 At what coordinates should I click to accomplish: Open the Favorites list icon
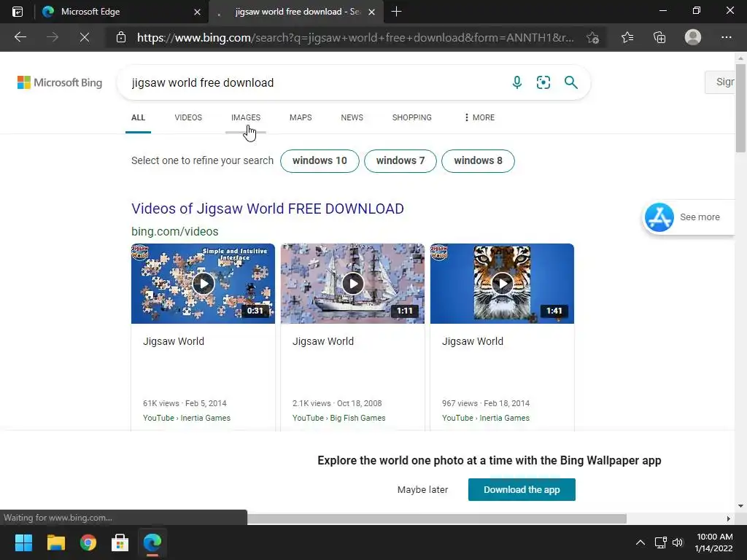(x=627, y=37)
